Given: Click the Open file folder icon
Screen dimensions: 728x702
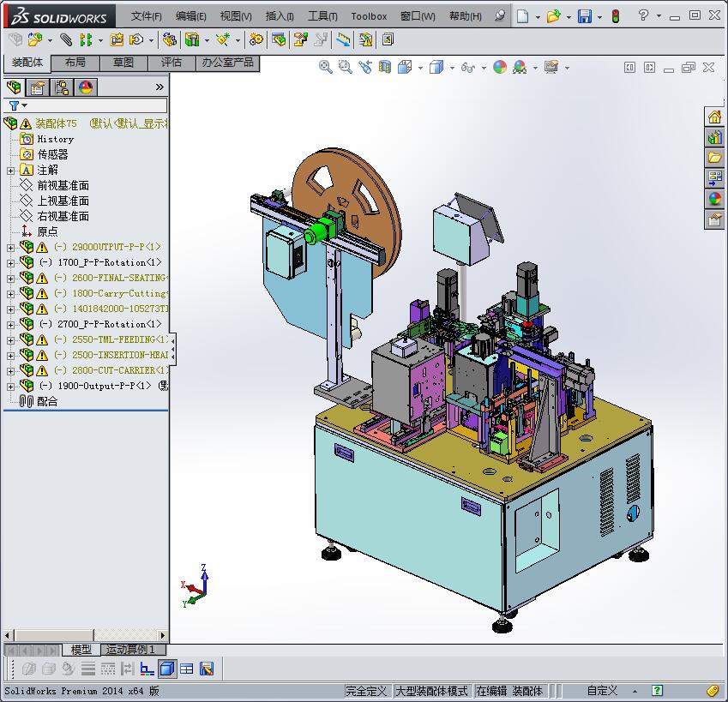Looking at the screenshot, I should pyautogui.click(x=553, y=16).
